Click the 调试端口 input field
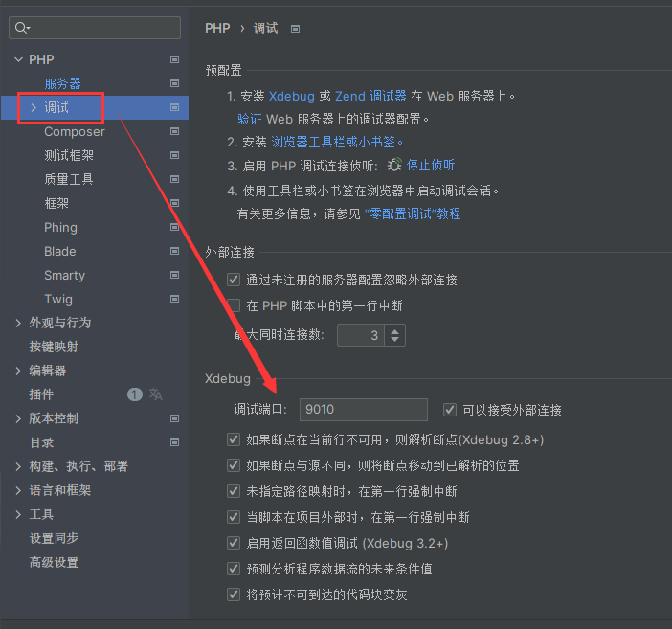Screen dimensions: 672x629 click(364, 410)
